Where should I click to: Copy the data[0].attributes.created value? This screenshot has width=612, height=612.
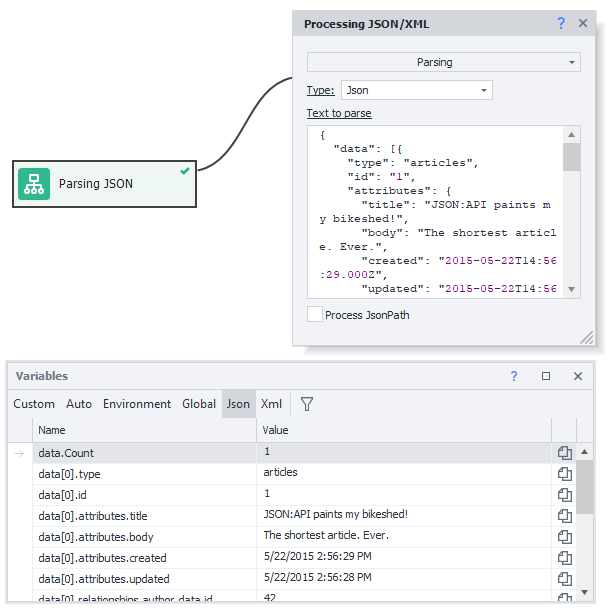pyautogui.click(x=564, y=558)
